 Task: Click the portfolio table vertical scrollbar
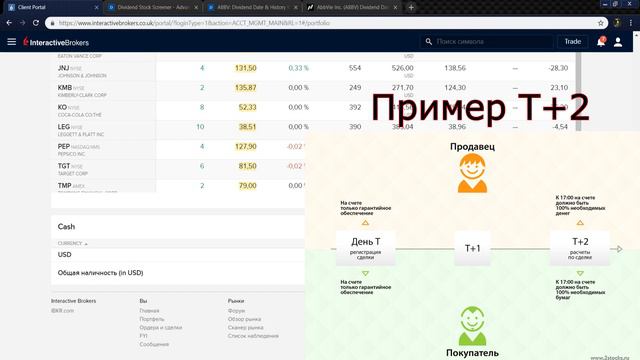(578, 92)
